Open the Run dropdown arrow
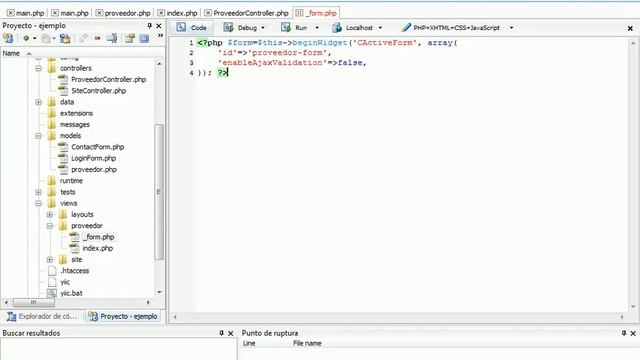The height and width of the screenshot is (360, 640). [x=317, y=28]
